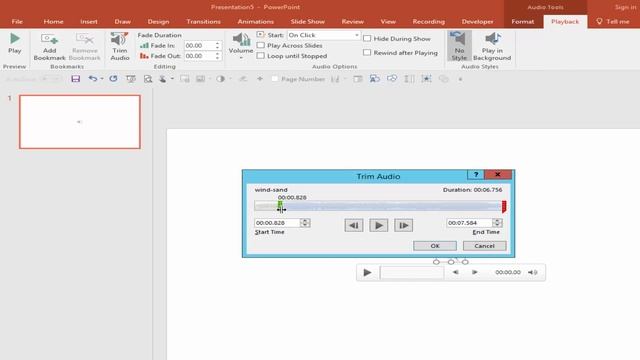
Task: Play audio from the slide player bar
Action: [367, 272]
